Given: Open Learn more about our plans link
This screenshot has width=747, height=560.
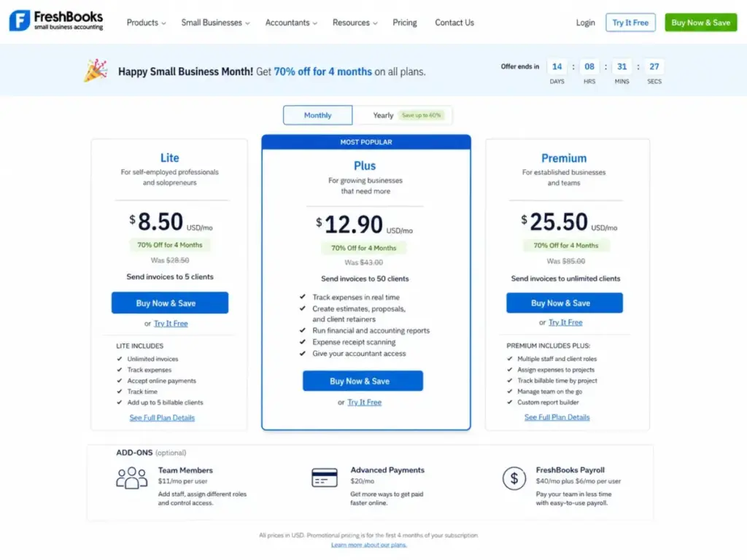Looking at the screenshot, I should (368, 545).
